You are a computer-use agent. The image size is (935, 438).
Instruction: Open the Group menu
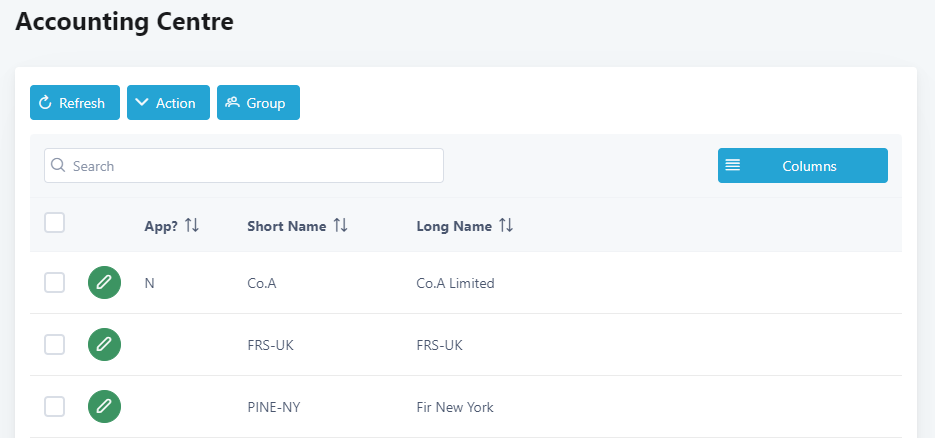pyautogui.click(x=258, y=103)
